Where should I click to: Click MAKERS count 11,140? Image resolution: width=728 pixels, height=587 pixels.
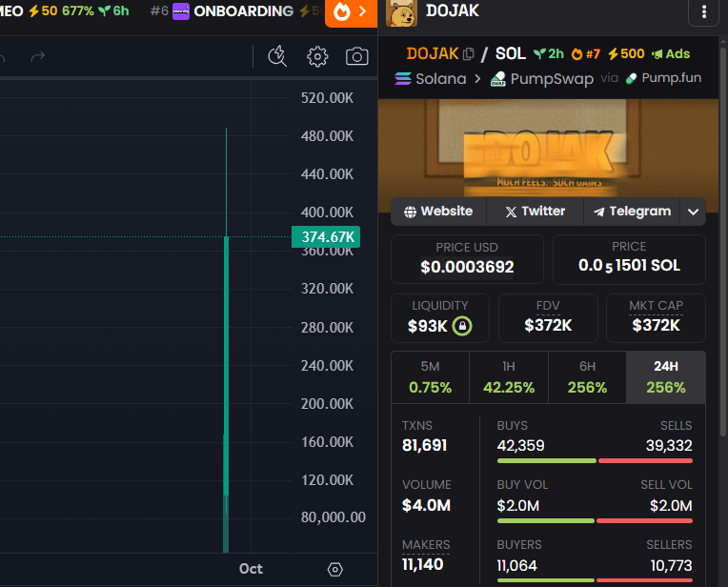422,565
